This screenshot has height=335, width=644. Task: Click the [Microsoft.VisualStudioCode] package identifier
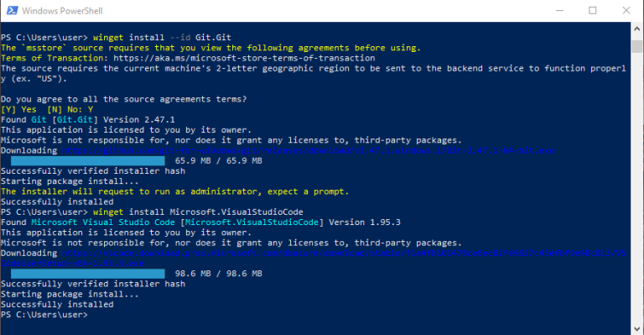(x=252, y=222)
